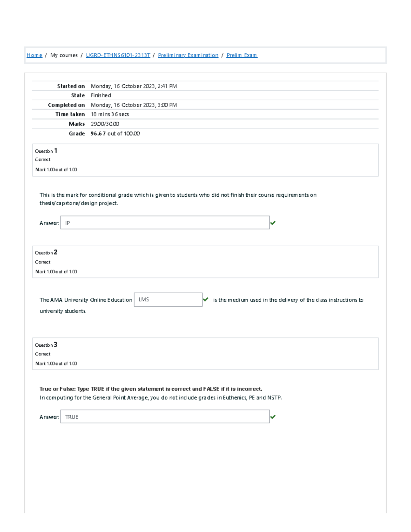Open the Prelim Exam breadcrumb link
Image resolution: width=411 pixels, height=532 pixels.
click(x=241, y=55)
